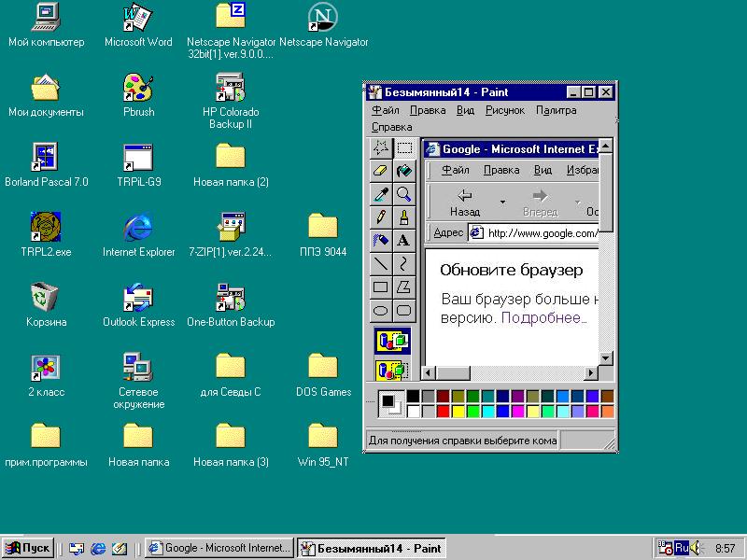Pick the yellow color swatch in palette
This screenshot has height=560, width=747.
[458, 411]
